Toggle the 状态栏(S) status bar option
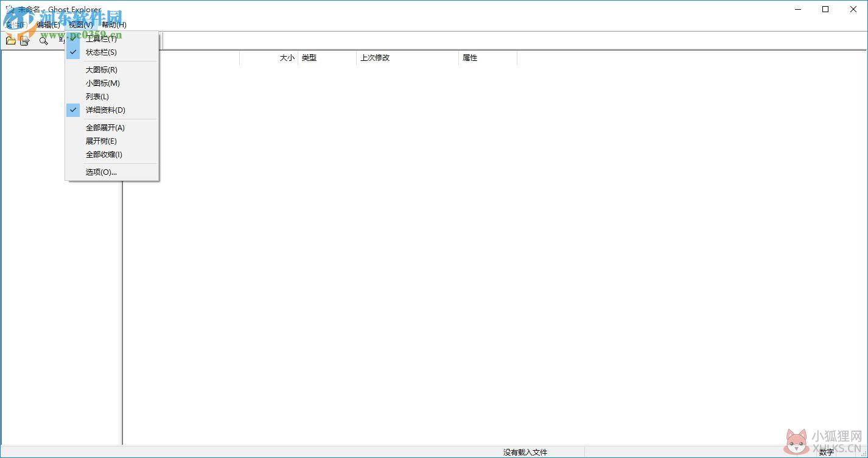 click(x=112, y=52)
